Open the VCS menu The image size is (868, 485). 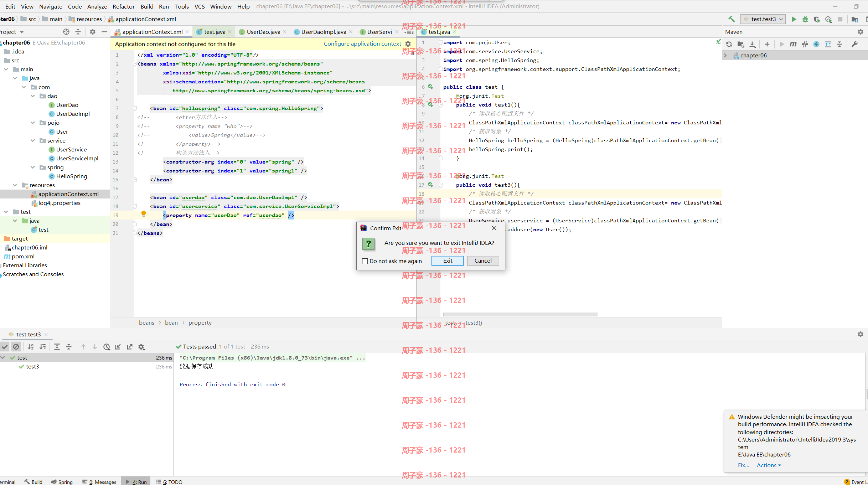point(200,6)
